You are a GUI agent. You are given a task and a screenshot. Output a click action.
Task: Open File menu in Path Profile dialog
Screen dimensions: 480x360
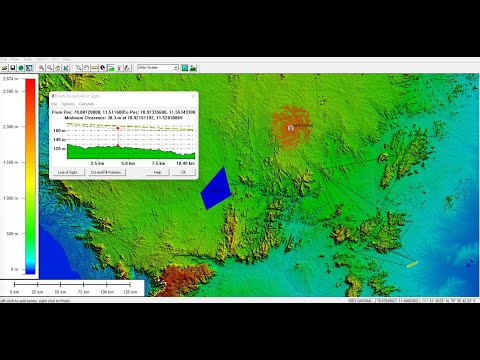click(x=54, y=104)
